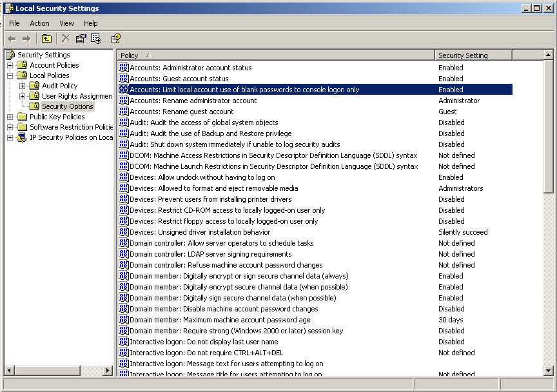This screenshot has height=392, width=557.
Task: Select 'Audit: Audit the access of global system objects'
Action: tap(204, 122)
